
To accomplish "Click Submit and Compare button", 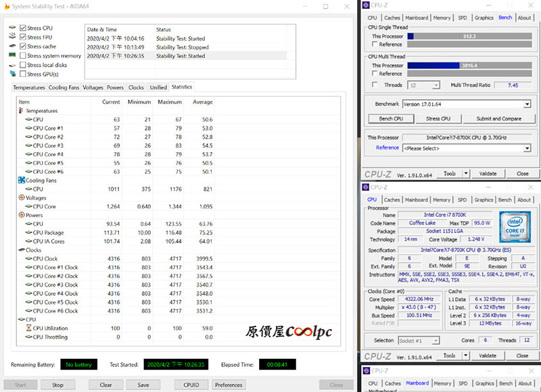I will pos(499,118).
